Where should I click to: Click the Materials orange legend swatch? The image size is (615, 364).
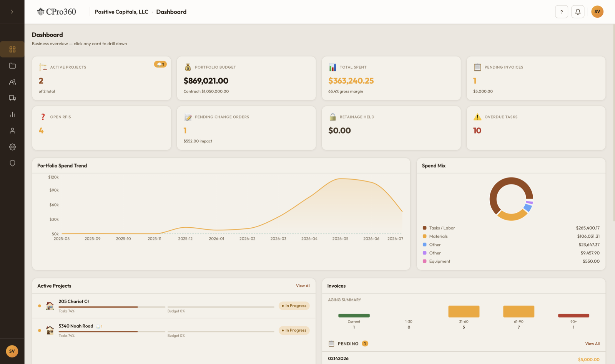click(x=424, y=236)
